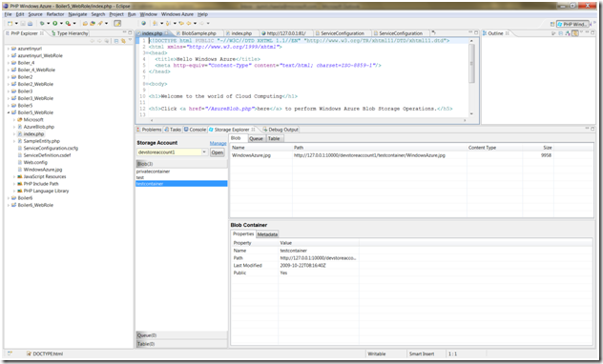Show hidden editor tabs list
603x364 pixels.
point(434,33)
